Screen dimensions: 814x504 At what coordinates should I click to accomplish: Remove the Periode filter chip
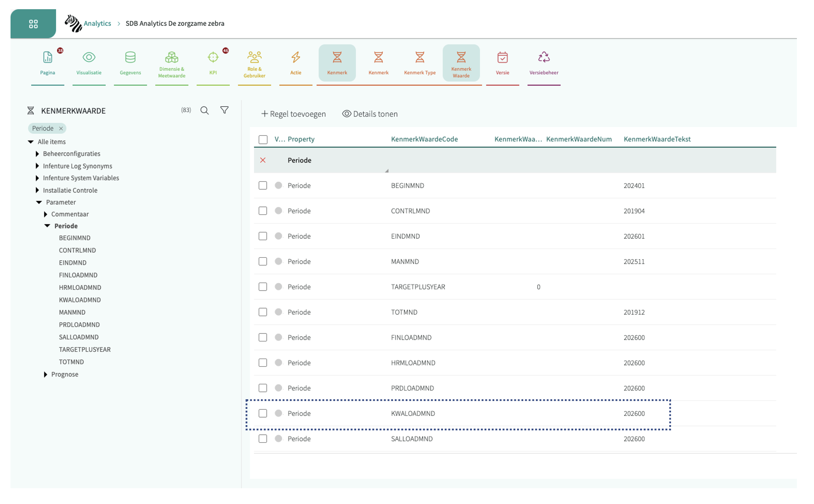tap(61, 128)
